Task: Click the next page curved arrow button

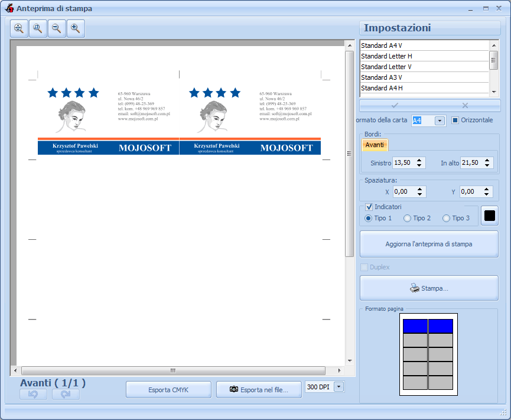Action: 66,394
